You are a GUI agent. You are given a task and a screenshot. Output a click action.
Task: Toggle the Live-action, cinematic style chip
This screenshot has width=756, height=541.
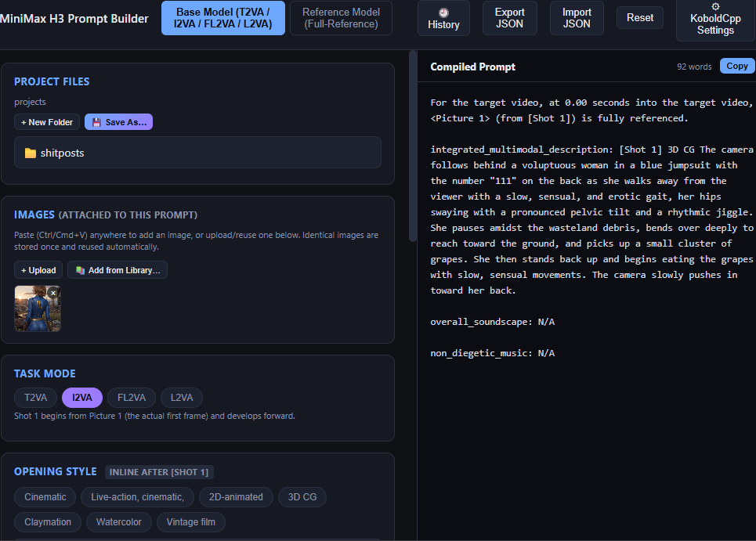[x=137, y=497]
